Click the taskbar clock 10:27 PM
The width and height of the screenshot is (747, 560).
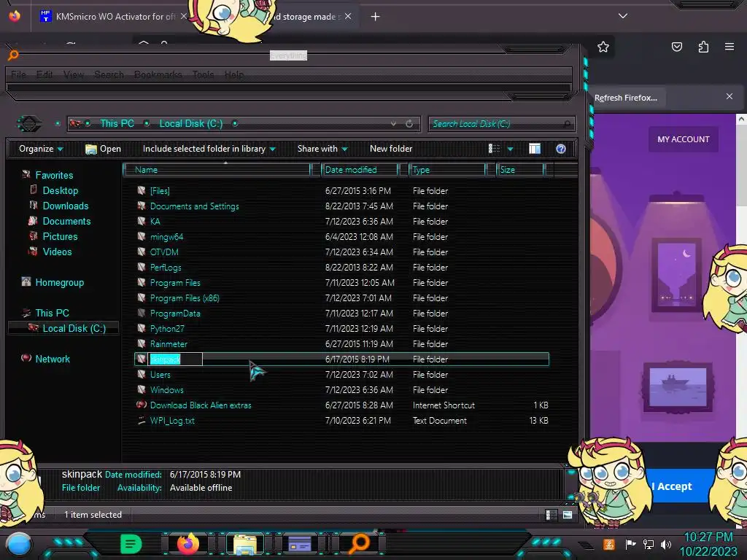708,537
